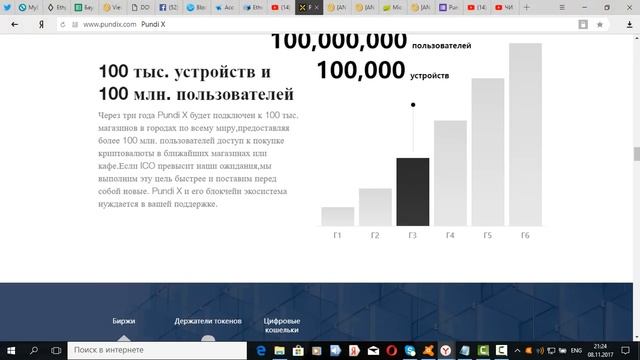
Task: Click the Цифровые кошельки label
Action: [x=282, y=325]
